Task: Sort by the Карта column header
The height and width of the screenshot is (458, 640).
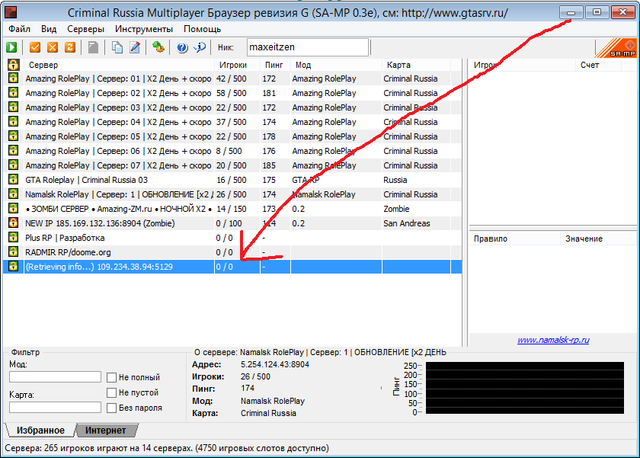Action: pyautogui.click(x=416, y=65)
